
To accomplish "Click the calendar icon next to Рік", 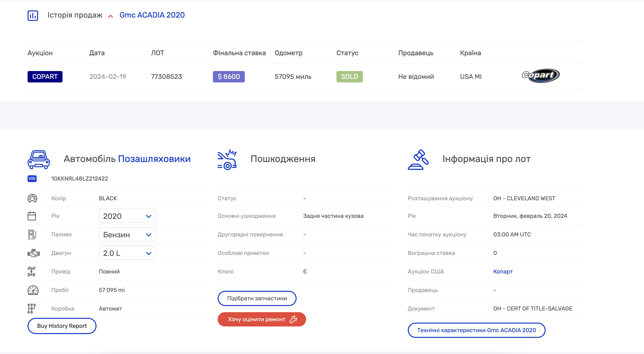I will (x=32, y=215).
